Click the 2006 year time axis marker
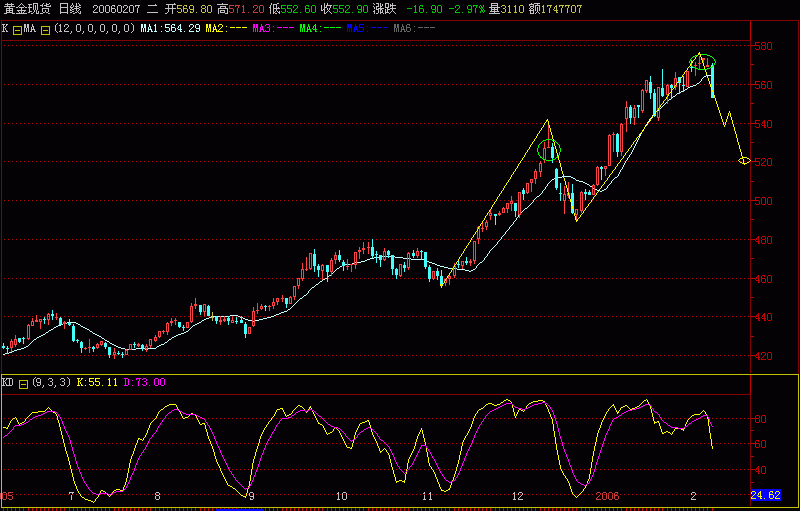Screen dimensions: 800x511 [607, 496]
